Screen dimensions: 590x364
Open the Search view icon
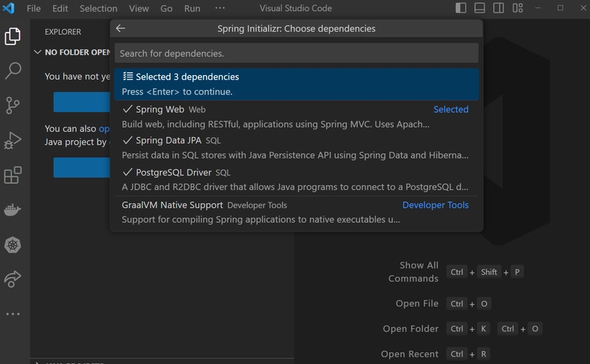click(13, 71)
